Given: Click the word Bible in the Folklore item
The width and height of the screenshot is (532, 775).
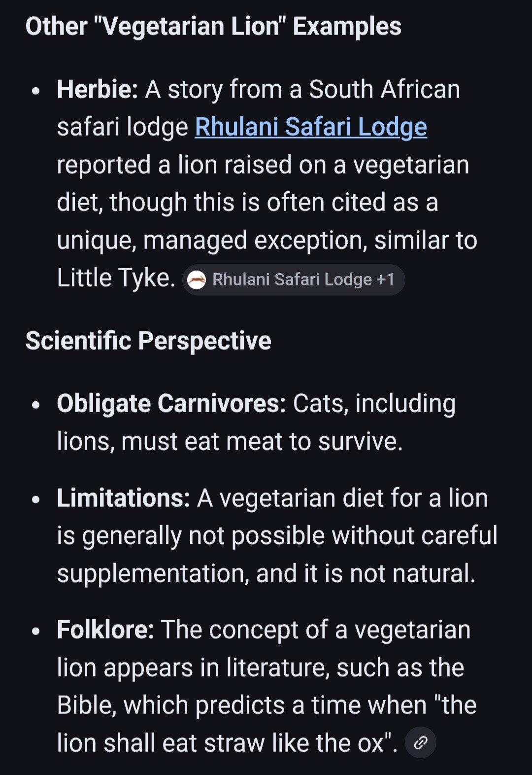Looking at the screenshot, I should (x=86, y=705).
